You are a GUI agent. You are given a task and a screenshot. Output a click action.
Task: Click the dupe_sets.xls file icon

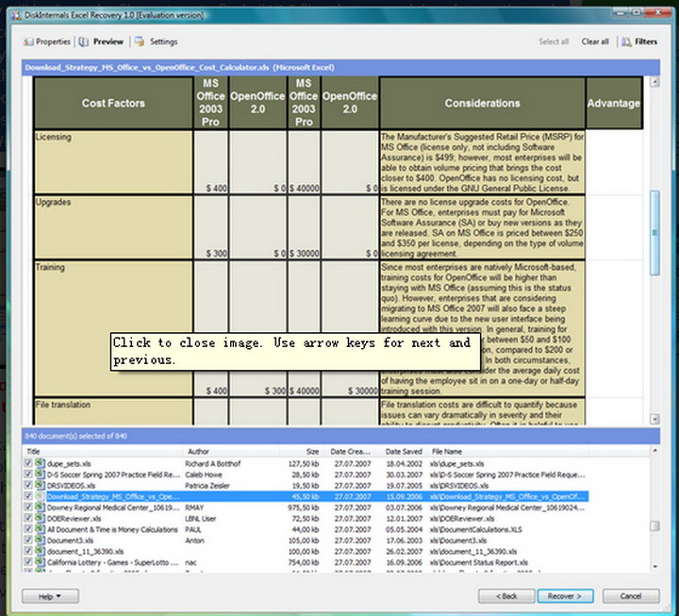point(41,464)
